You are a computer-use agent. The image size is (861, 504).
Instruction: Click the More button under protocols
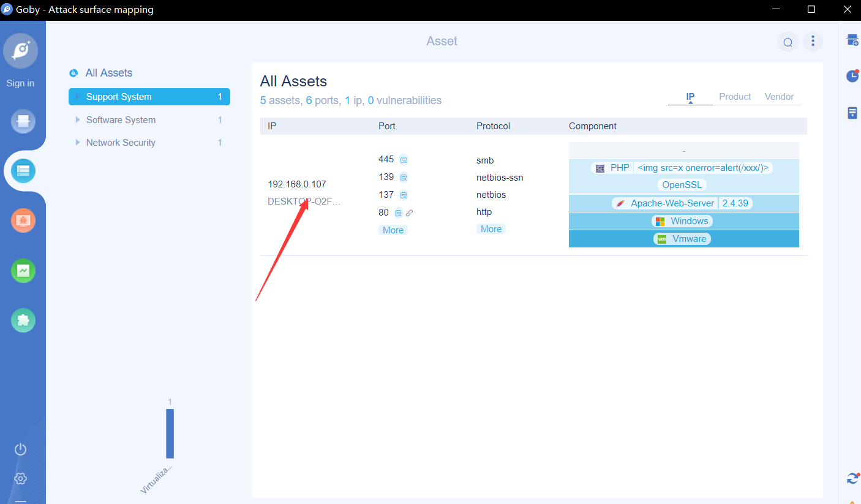(x=491, y=229)
